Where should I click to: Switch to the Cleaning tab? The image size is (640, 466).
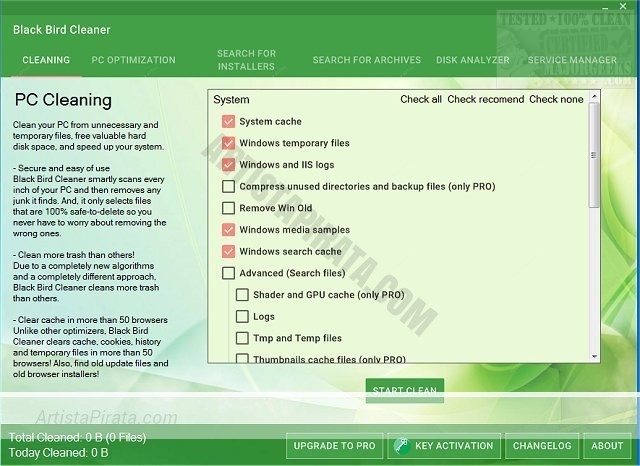coord(46,60)
